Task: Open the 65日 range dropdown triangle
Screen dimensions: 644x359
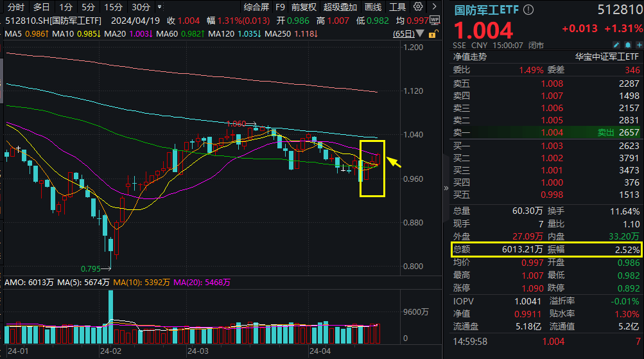Action: point(420,33)
